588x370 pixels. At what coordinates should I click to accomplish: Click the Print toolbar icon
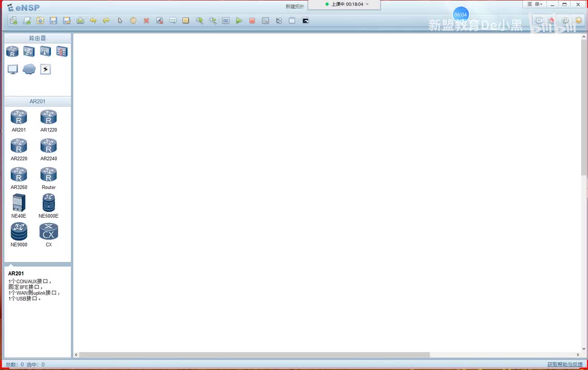(80, 21)
